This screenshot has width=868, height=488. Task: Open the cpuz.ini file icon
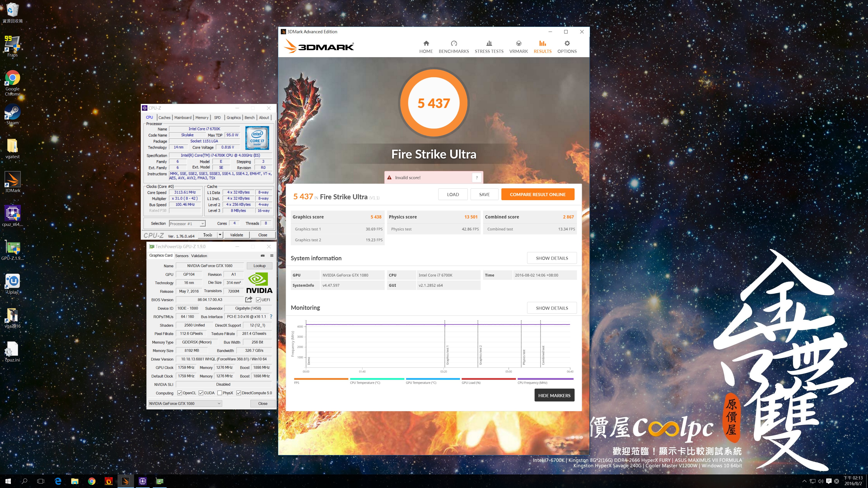(12, 352)
